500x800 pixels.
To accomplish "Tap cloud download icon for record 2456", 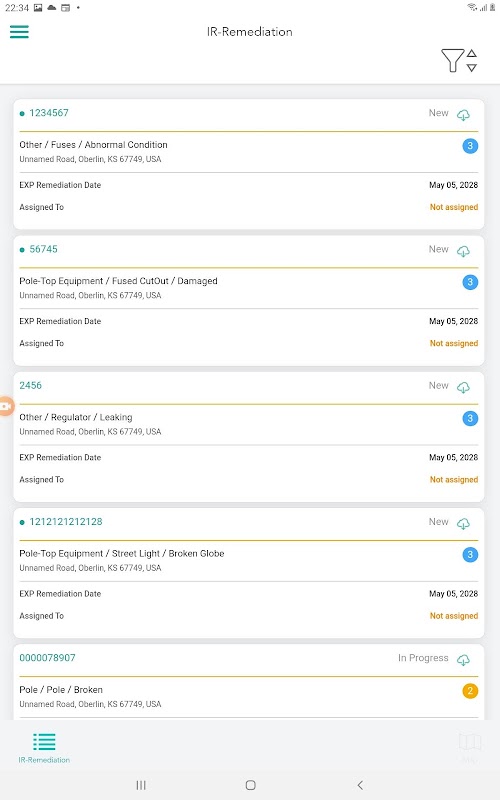I will click(463, 387).
